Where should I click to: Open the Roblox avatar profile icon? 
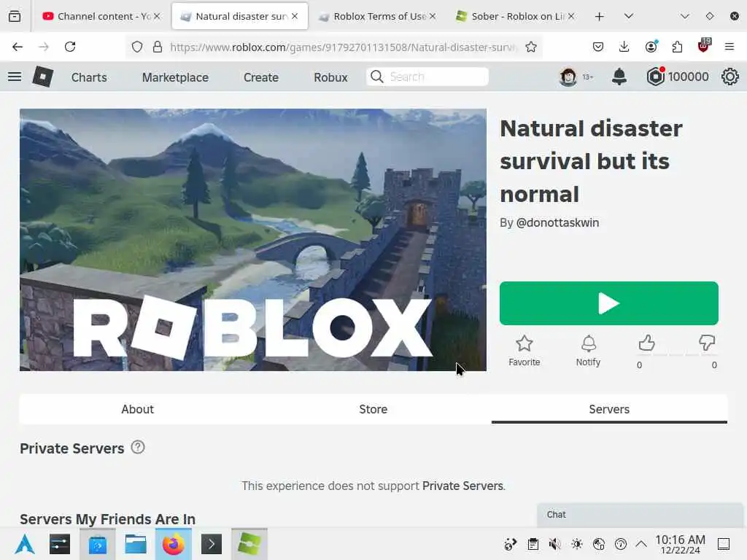point(568,77)
